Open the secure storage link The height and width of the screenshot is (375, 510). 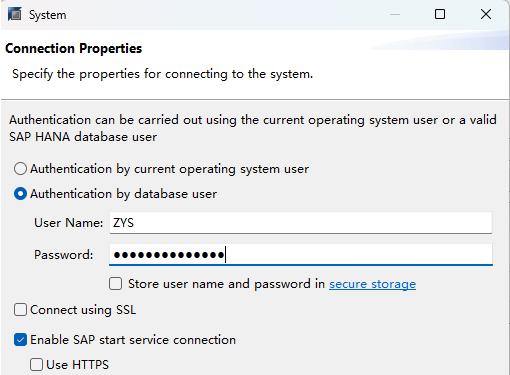click(x=372, y=284)
